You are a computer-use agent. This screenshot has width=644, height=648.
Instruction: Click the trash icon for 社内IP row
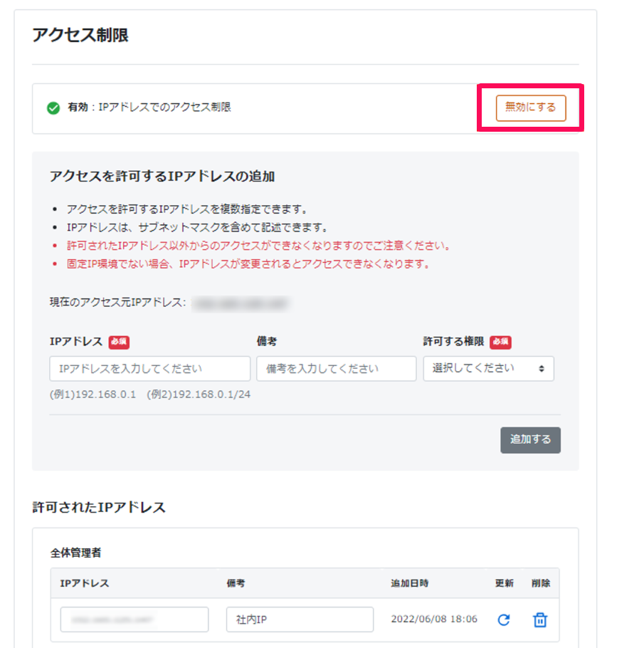pos(540,620)
